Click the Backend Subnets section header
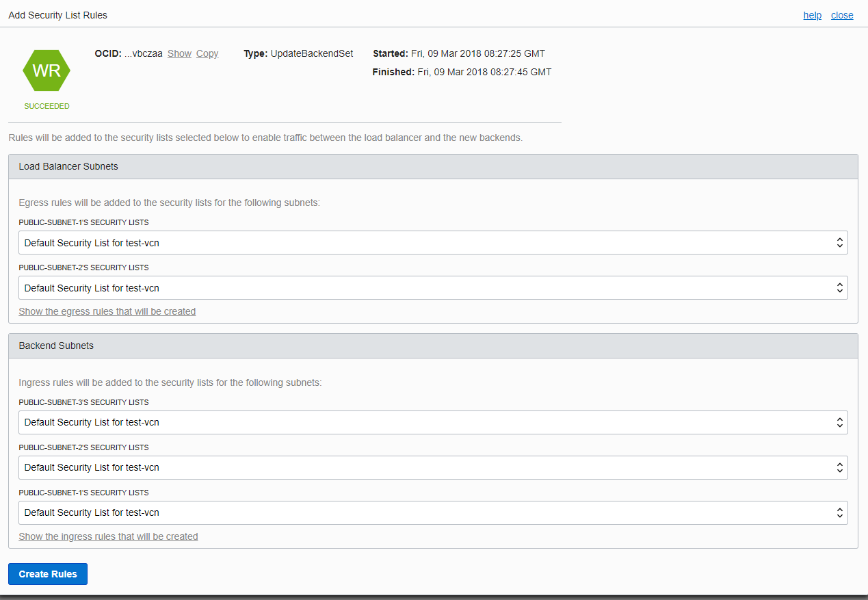This screenshot has height=600, width=868. 433,345
